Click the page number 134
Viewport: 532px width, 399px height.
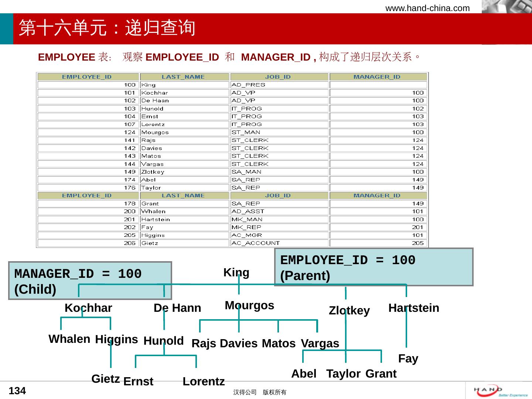(17, 391)
